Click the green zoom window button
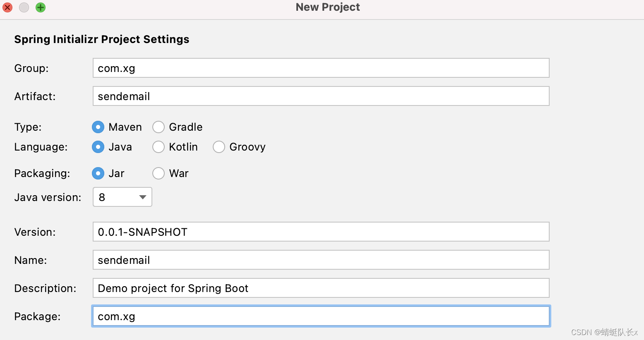Screen dimensions: 644x340 pyautogui.click(x=41, y=7)
